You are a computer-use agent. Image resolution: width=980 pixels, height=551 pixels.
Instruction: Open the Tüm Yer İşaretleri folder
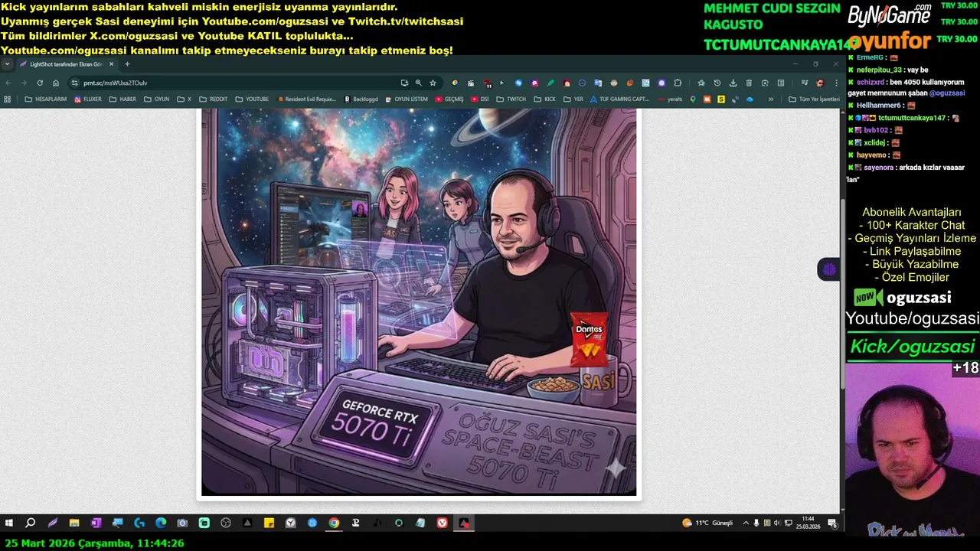tap(814, 99)
